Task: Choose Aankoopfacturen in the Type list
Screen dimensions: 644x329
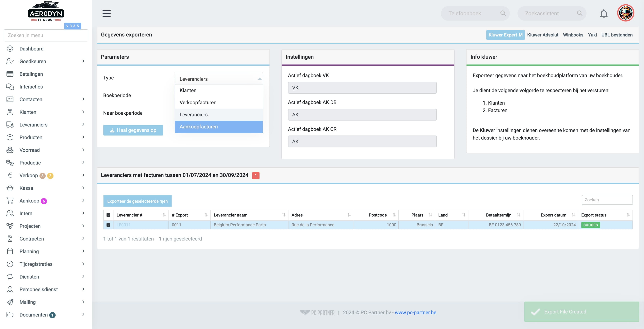Action: click(x=219, y=127)
